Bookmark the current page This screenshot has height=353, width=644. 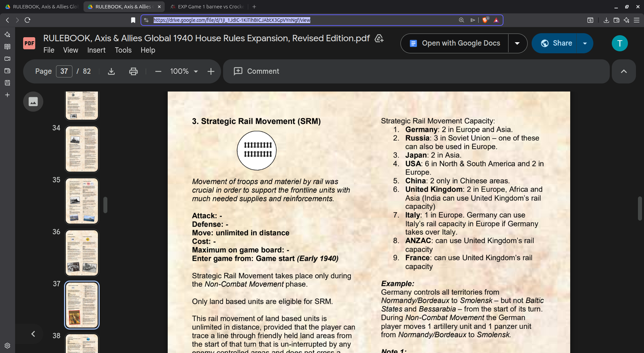(133, 20)
